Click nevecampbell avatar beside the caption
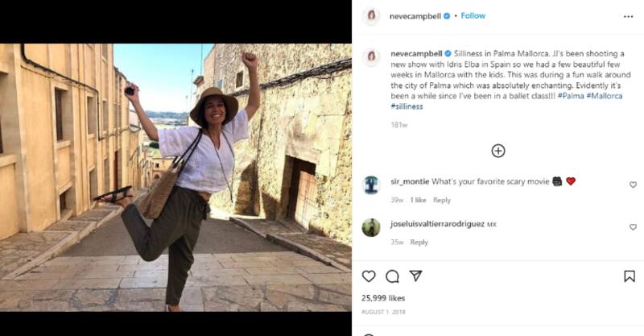Screen dimensions: 644x336 click(371, 56)
